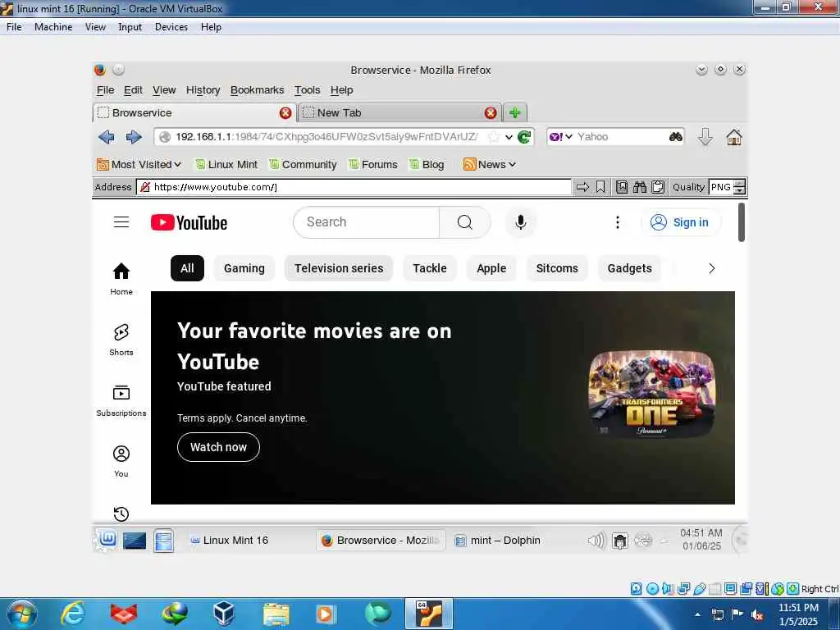Click Windows Start orb
The height and width of the screenshot is (630, 840).
tap(22, 614)
